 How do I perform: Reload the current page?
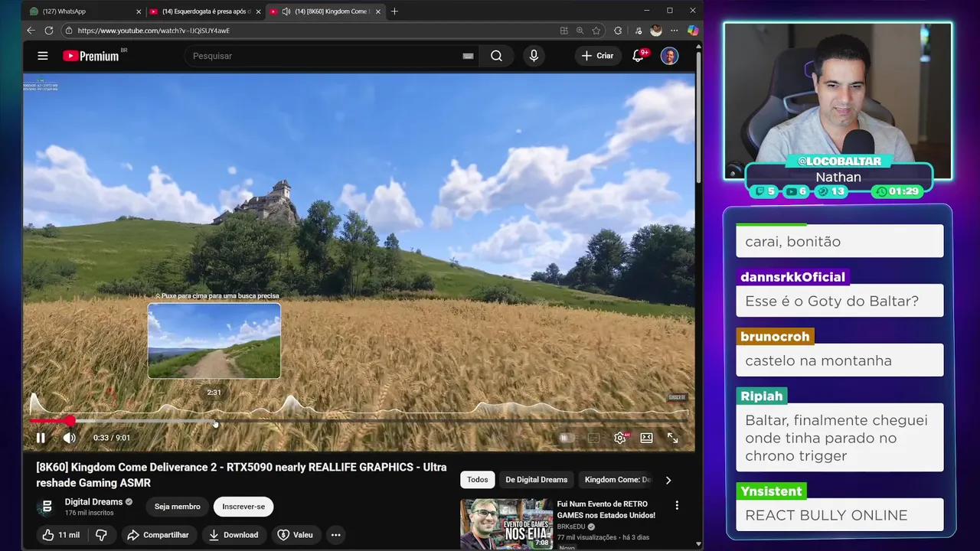(49, 31)
